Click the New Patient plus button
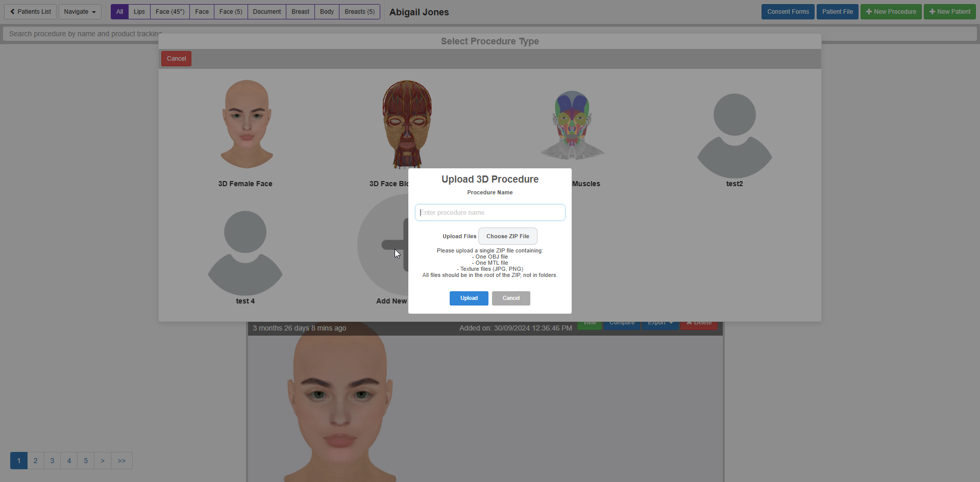 (949, 12)
